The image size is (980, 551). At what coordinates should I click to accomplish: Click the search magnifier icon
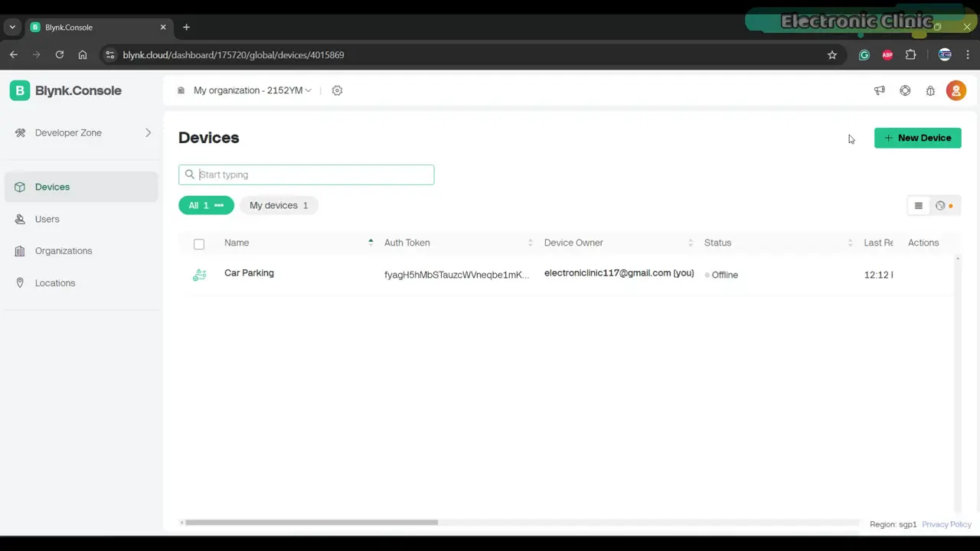190,174
